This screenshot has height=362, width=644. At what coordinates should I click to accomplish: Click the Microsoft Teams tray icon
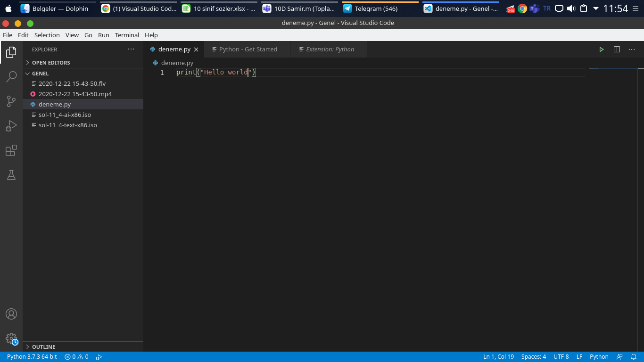tap(535, 8)
